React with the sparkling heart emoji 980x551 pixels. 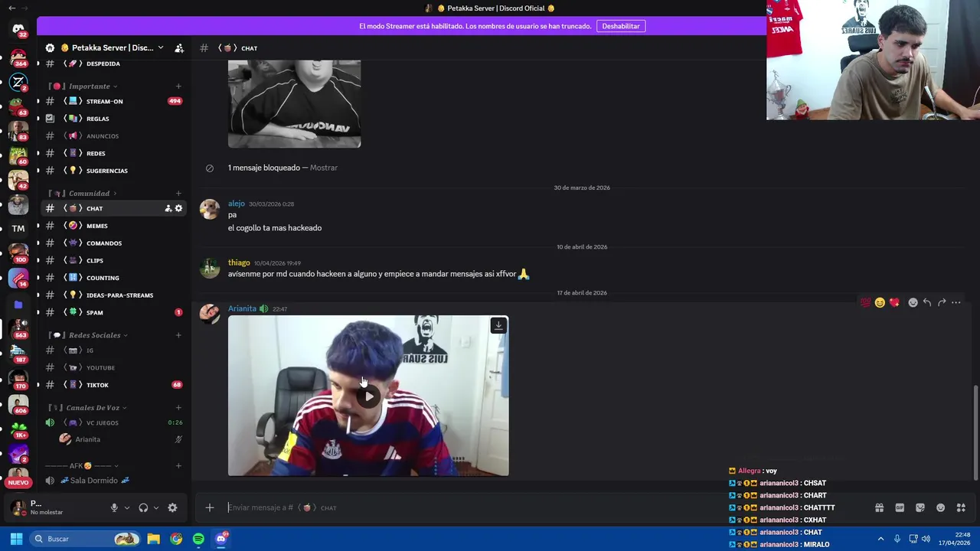pyautogui.click(x=894, y=303)
